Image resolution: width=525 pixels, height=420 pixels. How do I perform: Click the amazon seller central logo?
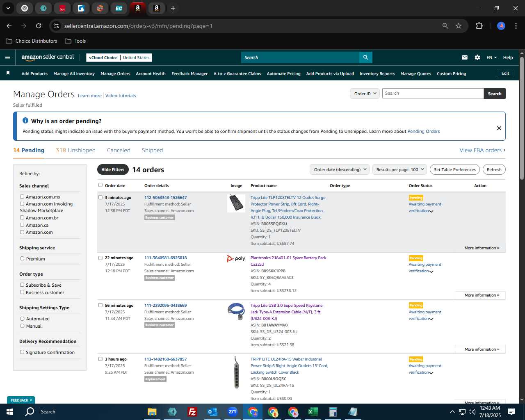pyautogui.click(x=48, y=57)
